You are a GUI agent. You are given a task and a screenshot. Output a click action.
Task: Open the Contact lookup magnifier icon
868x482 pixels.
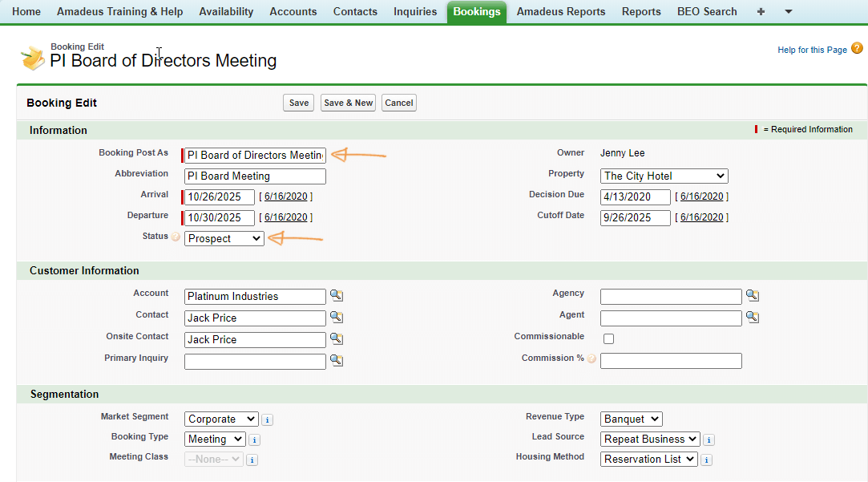(x=337, y=318)
